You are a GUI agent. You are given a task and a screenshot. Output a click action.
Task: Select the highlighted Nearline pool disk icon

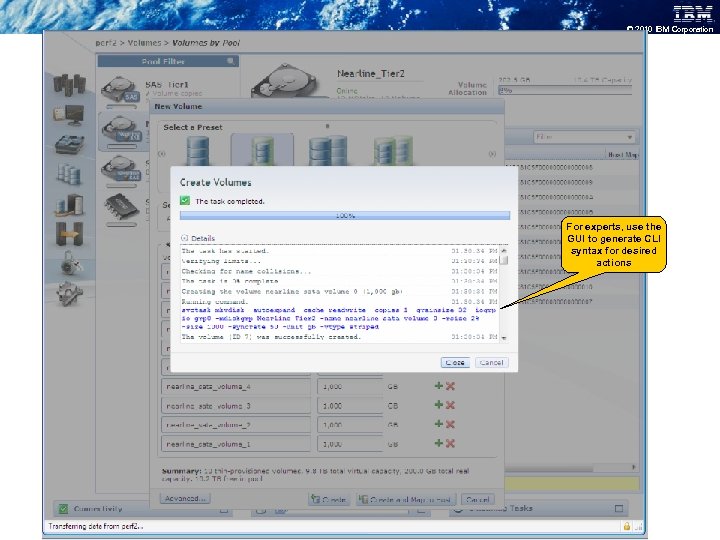(120, 129)
